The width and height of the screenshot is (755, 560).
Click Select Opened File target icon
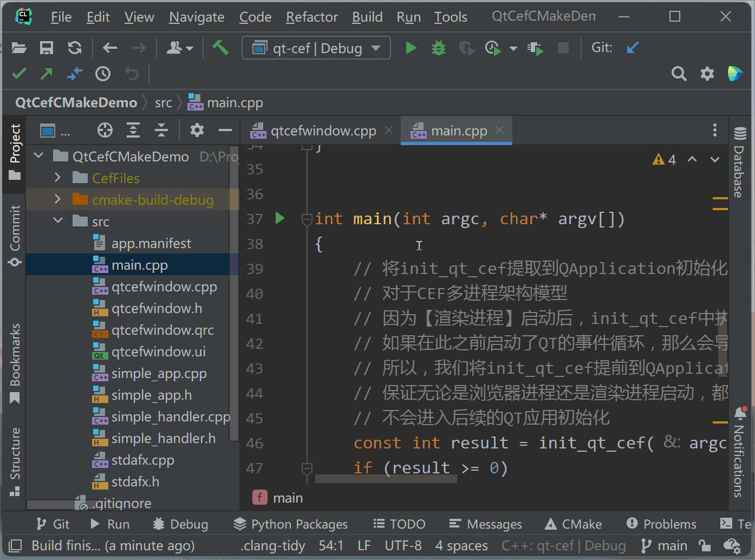click(x=105, y=131)
